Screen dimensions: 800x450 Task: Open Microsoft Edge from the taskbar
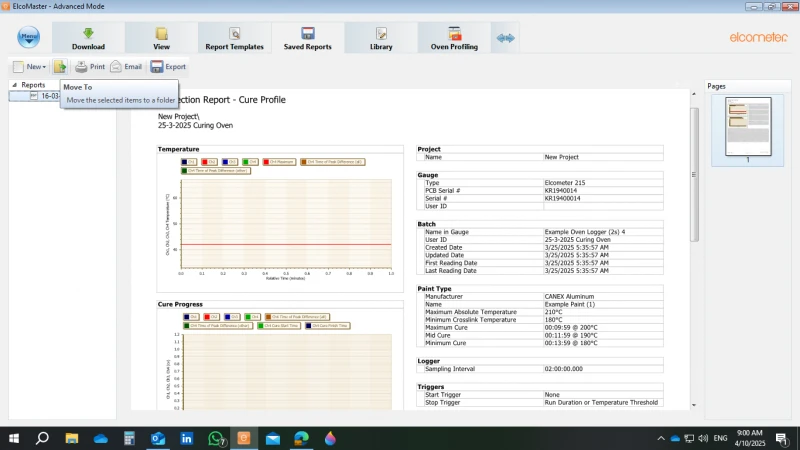pyautogui.click(x=302, y=438)
